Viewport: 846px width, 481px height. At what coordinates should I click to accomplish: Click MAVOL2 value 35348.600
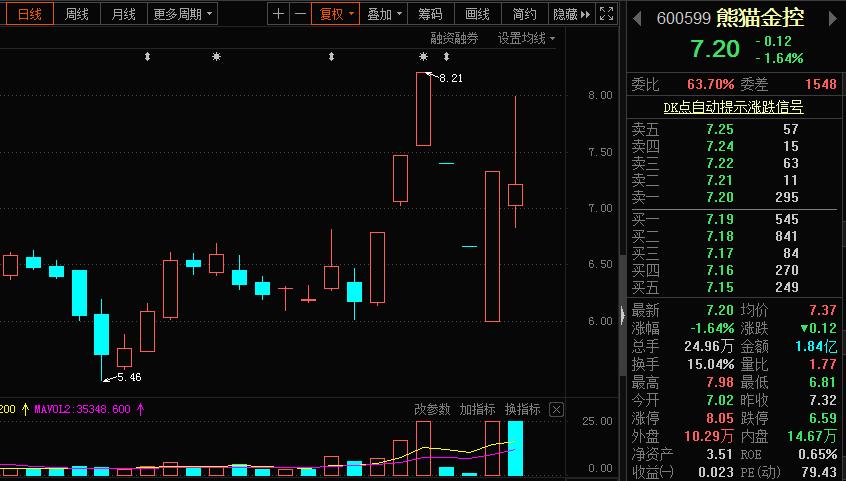103,409
